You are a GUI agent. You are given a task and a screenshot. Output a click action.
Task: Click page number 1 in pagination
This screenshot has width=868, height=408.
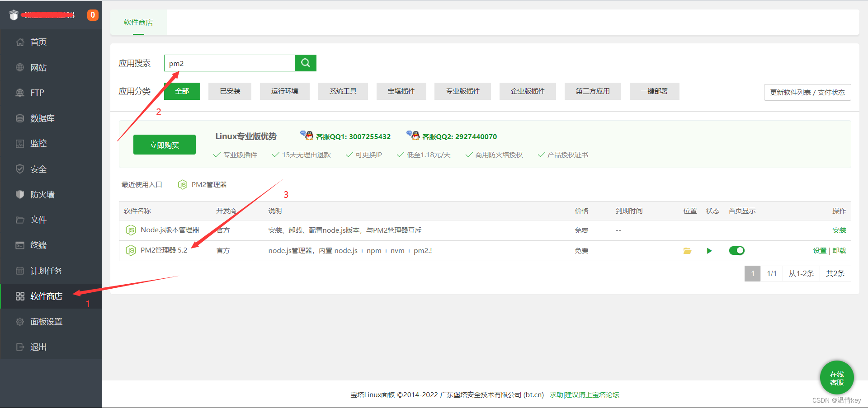pyautogui.click(x=752, y=273)
